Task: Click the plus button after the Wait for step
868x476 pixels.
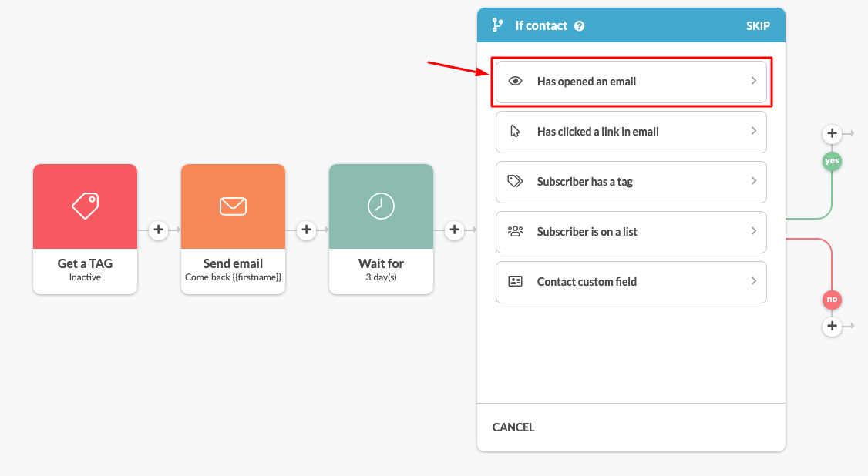Action: (454, 229)
